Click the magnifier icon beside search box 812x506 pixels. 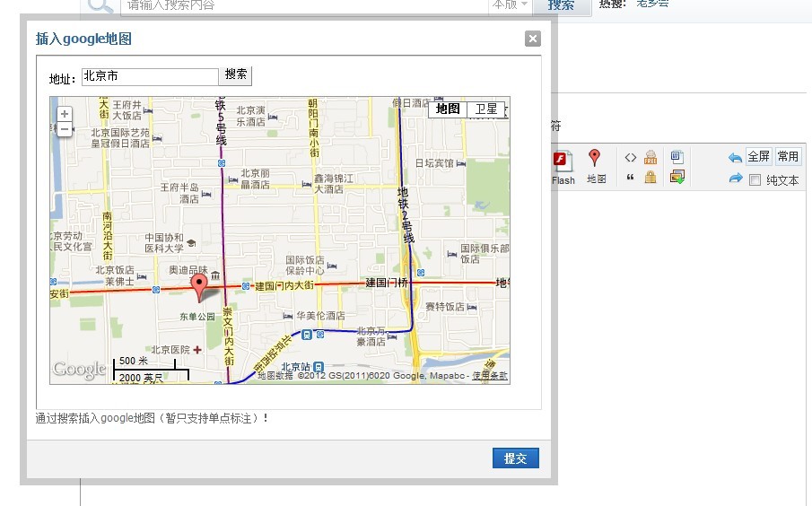pos(100,5)
